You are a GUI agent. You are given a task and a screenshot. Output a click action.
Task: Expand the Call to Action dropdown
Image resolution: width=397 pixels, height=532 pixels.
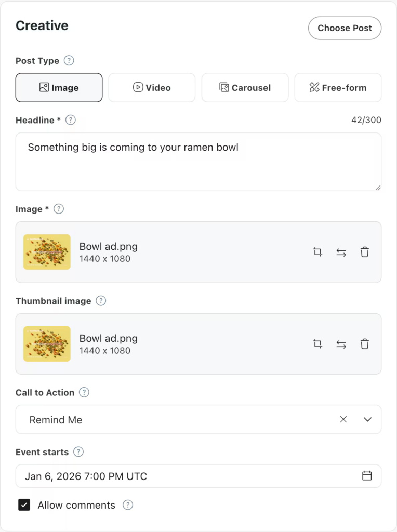coord(368,419)
